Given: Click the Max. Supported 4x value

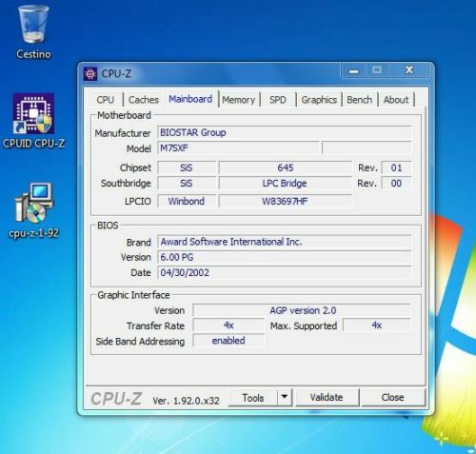Looking at the screenshot, I should point(377,326).
